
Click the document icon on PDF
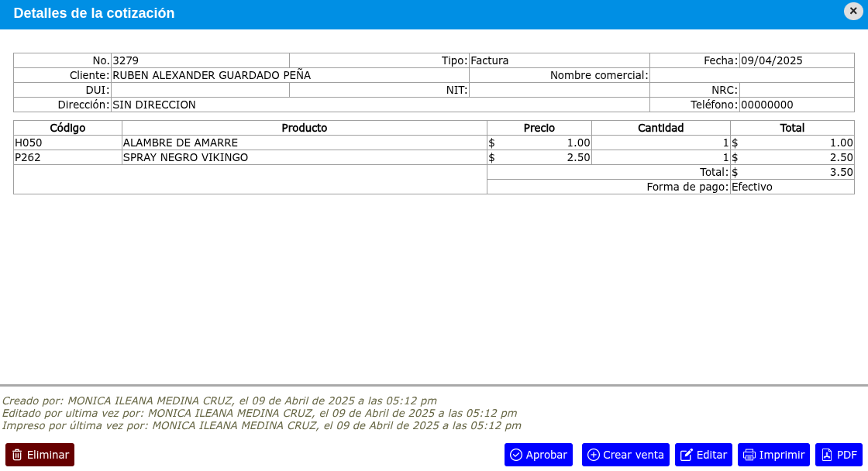(826, 455)
